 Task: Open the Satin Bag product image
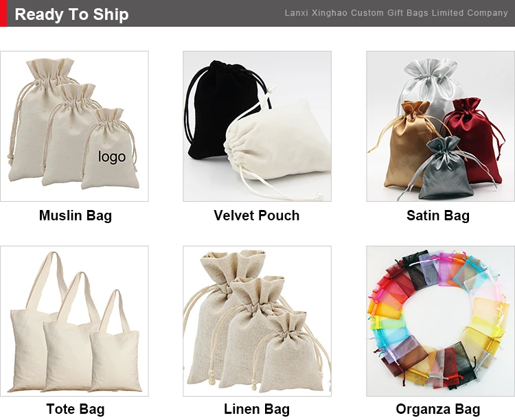[440, 126]
